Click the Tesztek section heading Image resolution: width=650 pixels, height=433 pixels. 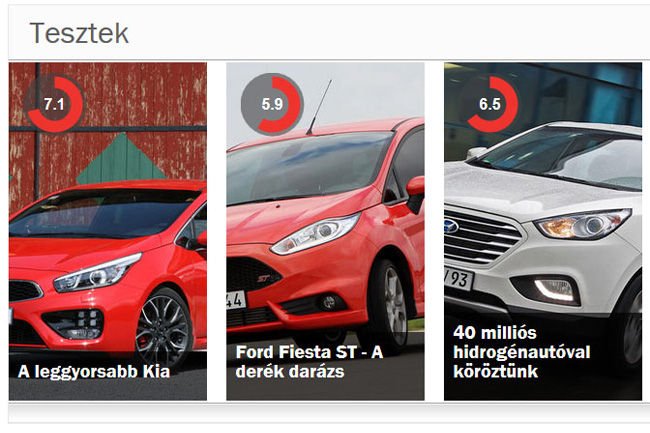pos(79,33)
